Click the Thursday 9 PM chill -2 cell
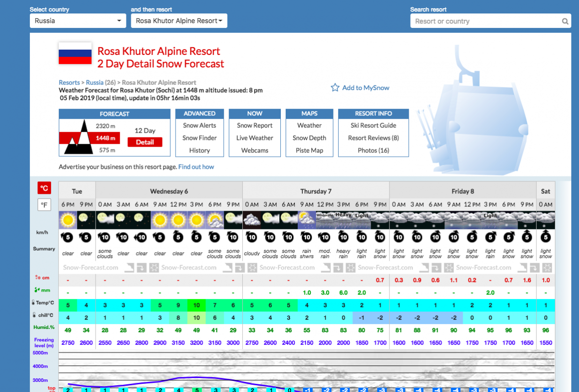 click(380, 318)
